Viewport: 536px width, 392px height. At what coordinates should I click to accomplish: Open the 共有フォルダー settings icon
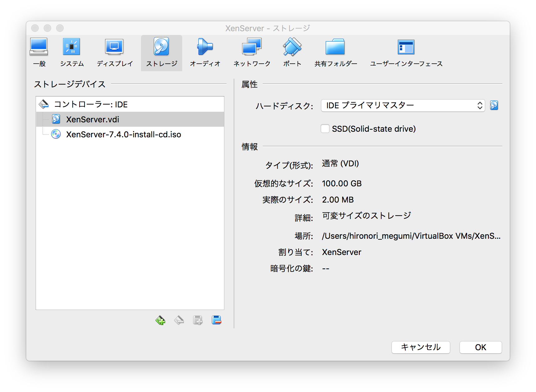click(336, 52)
